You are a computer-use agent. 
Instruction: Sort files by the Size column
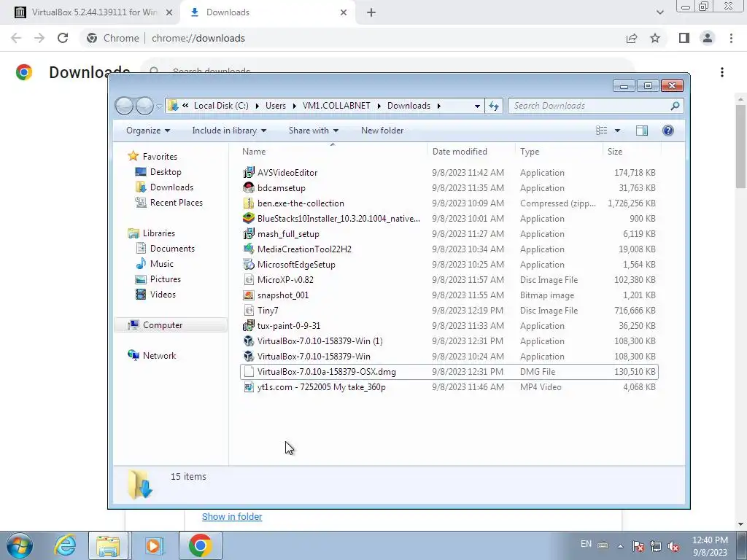click(632, 152)
